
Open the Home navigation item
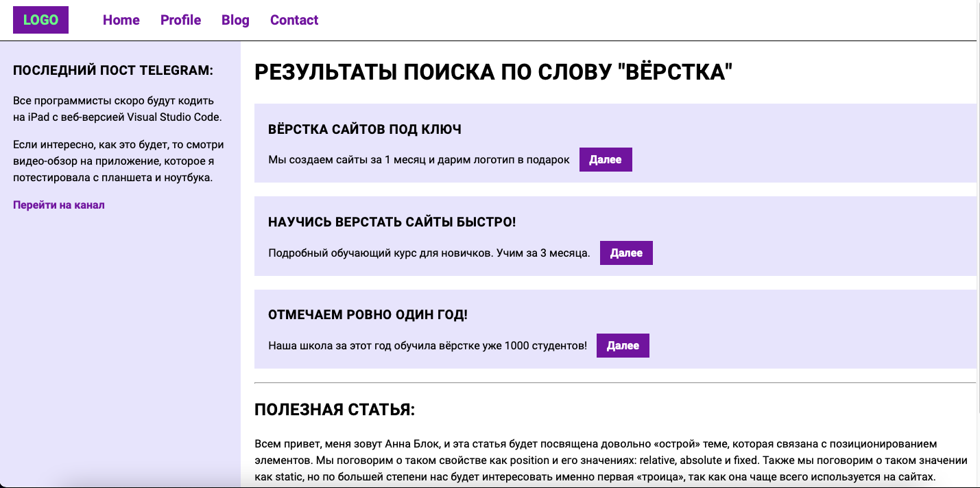[121, 20]
